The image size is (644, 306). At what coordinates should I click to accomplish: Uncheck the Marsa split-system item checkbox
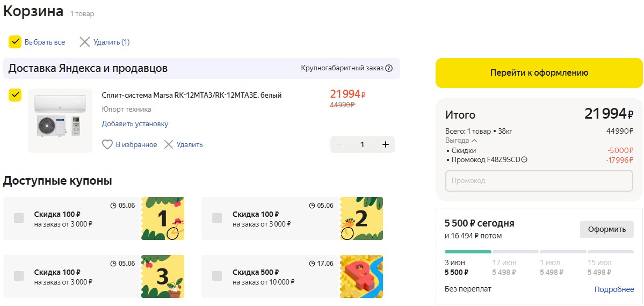(x=15, y=95)
